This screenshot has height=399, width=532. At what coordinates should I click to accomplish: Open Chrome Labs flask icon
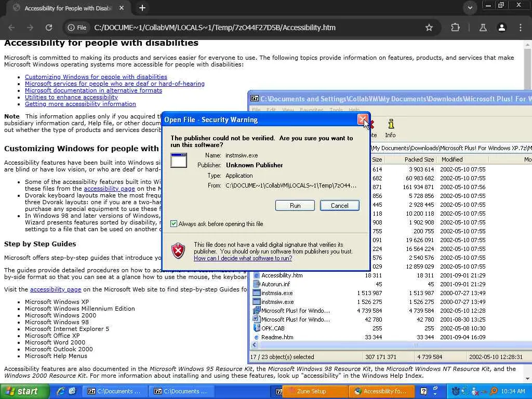click(x=483, y=28)
